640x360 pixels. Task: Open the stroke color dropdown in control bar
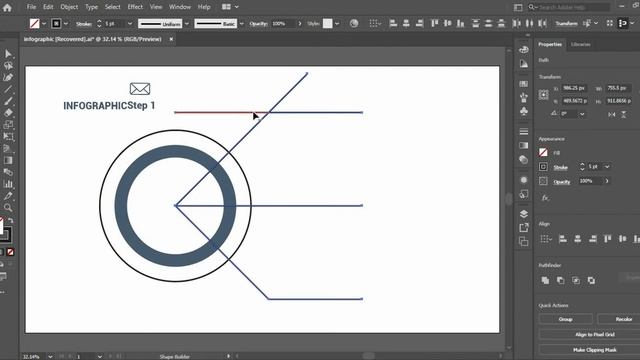[66, 24]
